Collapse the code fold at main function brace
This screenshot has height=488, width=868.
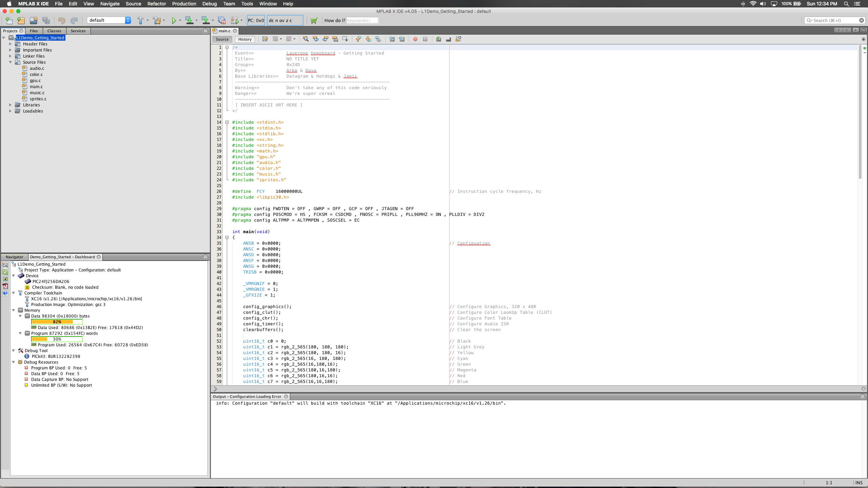pos(227,238)
